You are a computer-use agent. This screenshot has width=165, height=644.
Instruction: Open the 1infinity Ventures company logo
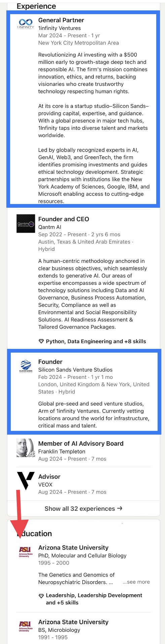pos(26,24)
